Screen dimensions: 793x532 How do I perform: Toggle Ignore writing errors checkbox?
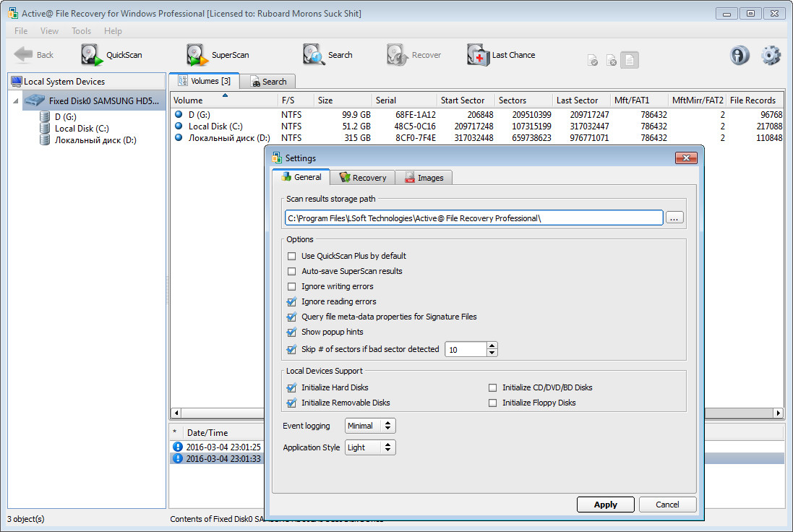(x=291, y=286)
